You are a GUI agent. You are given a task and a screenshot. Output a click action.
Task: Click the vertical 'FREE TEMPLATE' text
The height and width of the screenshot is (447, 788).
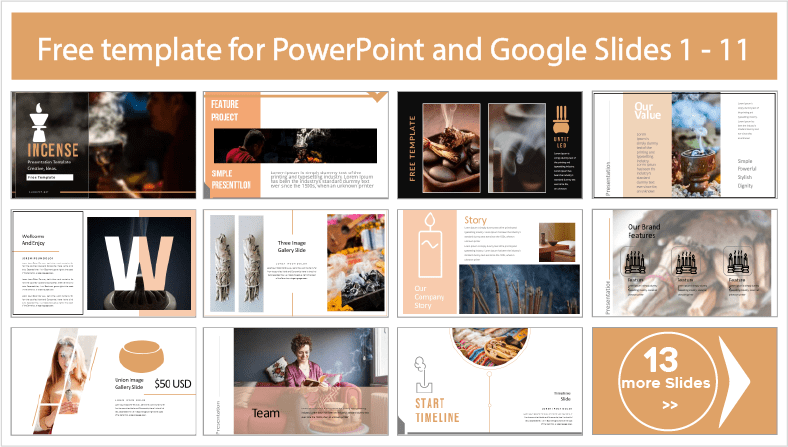click(413, 148)
